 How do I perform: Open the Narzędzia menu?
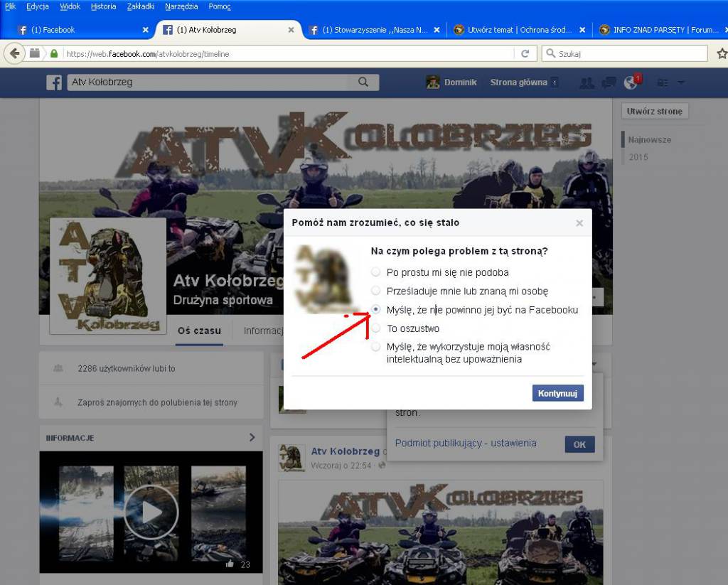tap(181, 6)
